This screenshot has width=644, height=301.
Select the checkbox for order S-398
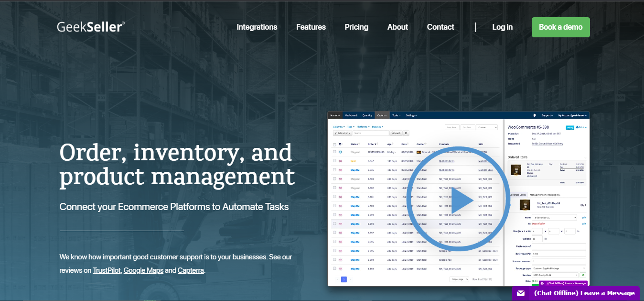click(x=334, y=223)
